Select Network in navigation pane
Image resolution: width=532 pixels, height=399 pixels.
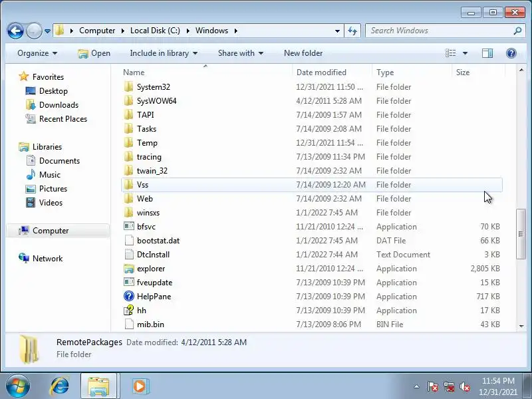coord(47,259)
